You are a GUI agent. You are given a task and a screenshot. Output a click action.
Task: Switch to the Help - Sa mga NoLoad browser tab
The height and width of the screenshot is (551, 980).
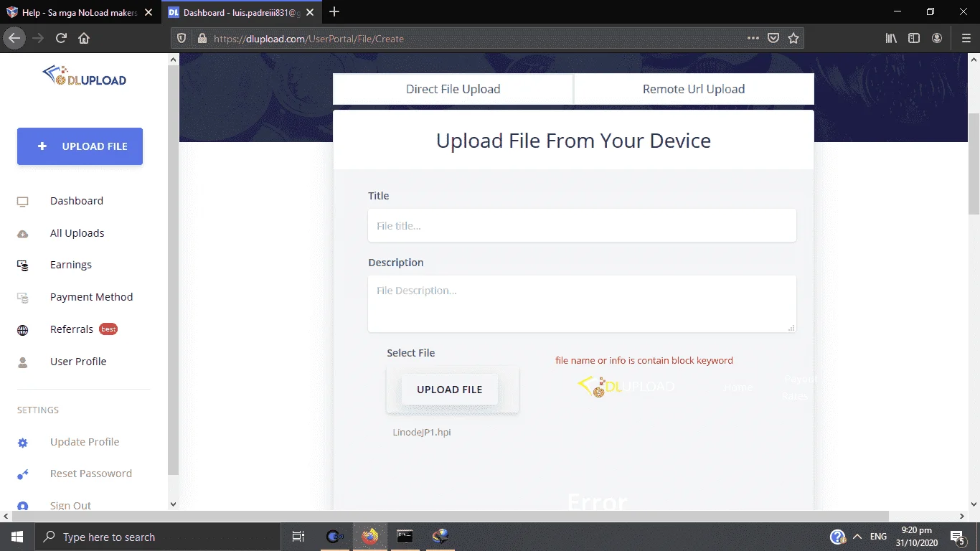click(x=80, y=12)
